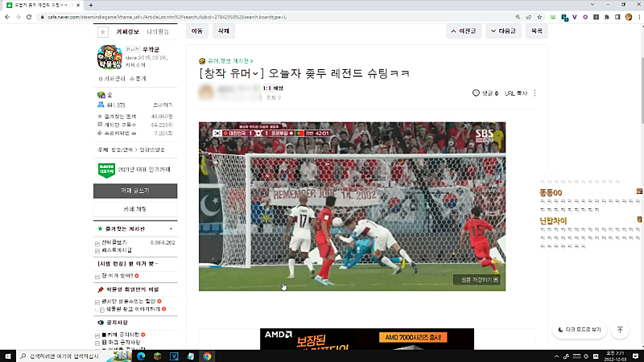Open the blue V app on taskbar
The height and width of the screenshot is (362, 644).
tap(174, 356)
